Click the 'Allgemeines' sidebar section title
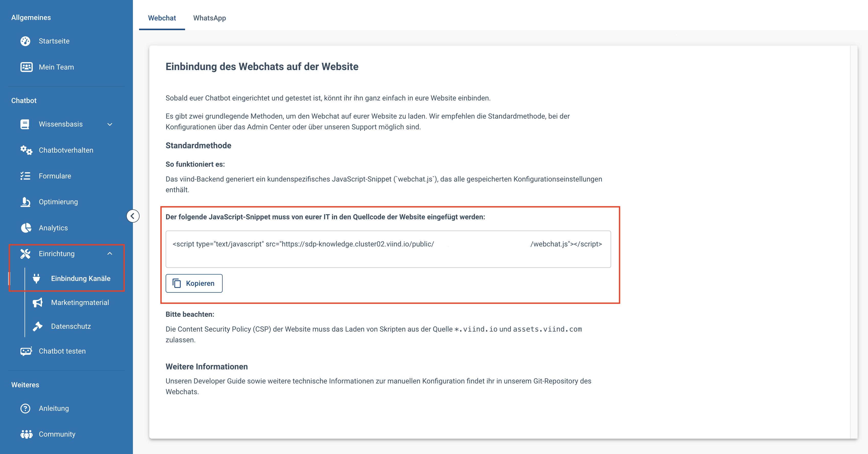 (x=31, y=18)
